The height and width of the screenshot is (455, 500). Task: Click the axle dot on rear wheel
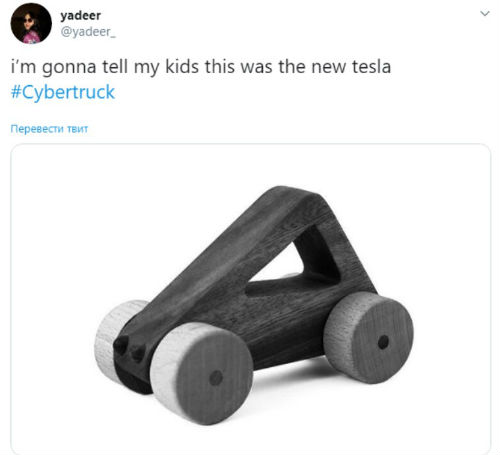point(383,342)
